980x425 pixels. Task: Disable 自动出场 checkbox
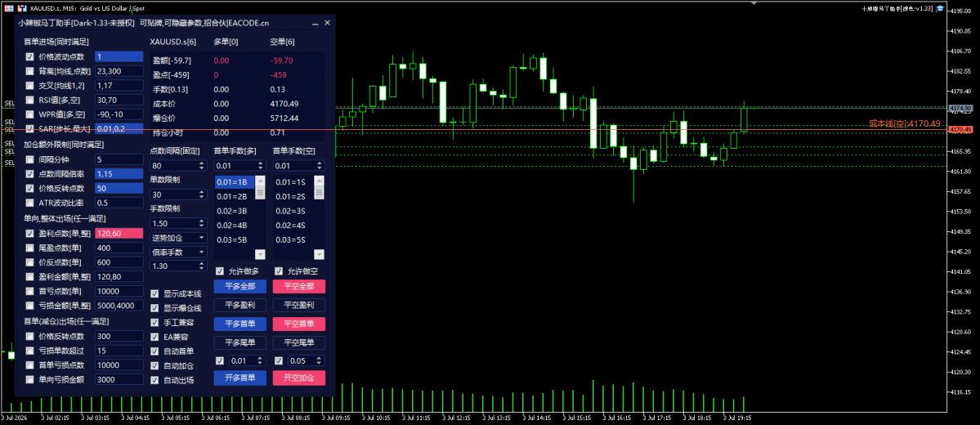[155, 380]
